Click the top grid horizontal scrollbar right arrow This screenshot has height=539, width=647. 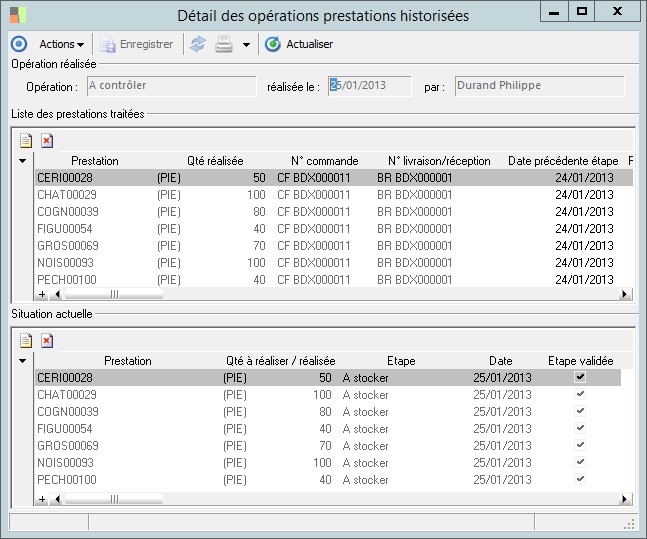click(625, 295)
